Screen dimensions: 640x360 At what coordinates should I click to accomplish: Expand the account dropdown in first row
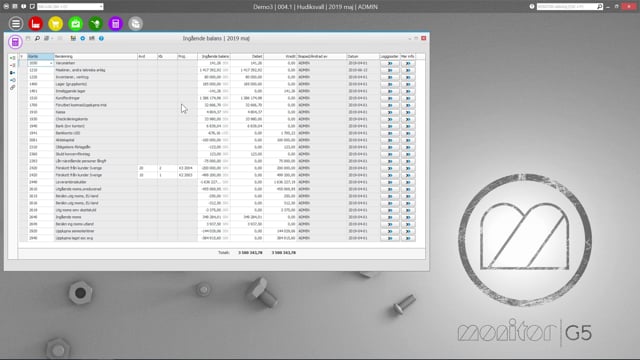[51, 63]
